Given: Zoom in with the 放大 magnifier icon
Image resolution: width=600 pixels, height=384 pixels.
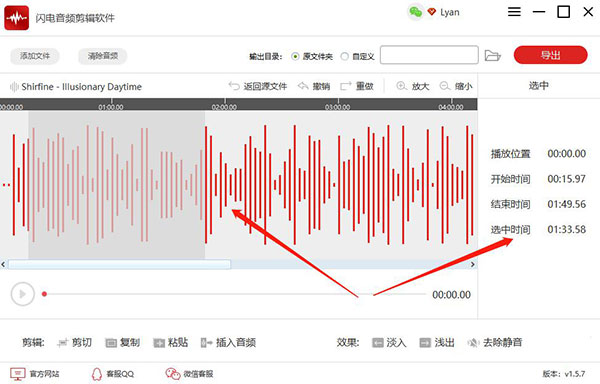Looking at the screenshot, I should tap(401, 86).
